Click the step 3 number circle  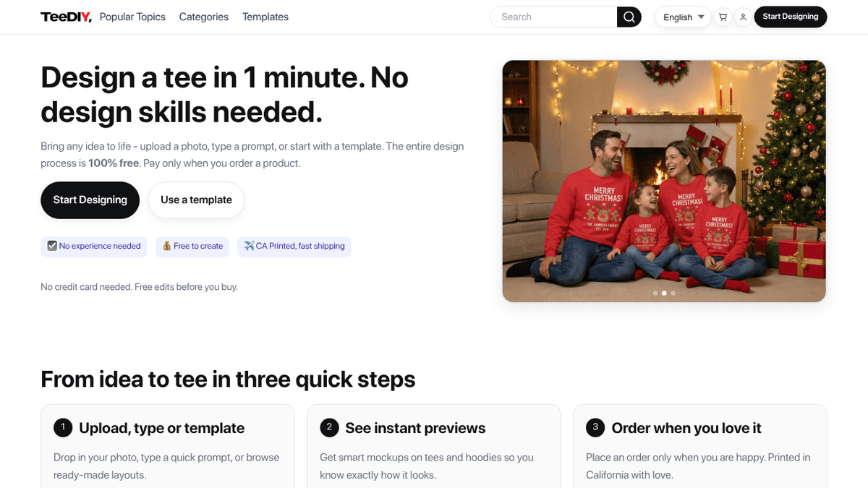pyautogui.click(x=595, y=428)
